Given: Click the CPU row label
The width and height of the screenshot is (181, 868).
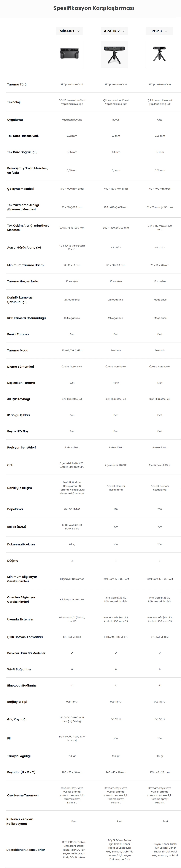Looking at the screenshot, I should pos(10,465).
